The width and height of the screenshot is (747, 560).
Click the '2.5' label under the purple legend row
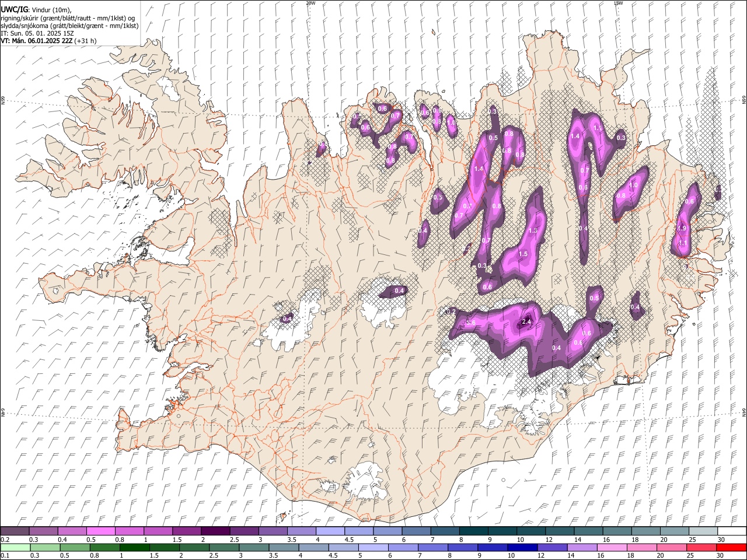coord(234,540)
